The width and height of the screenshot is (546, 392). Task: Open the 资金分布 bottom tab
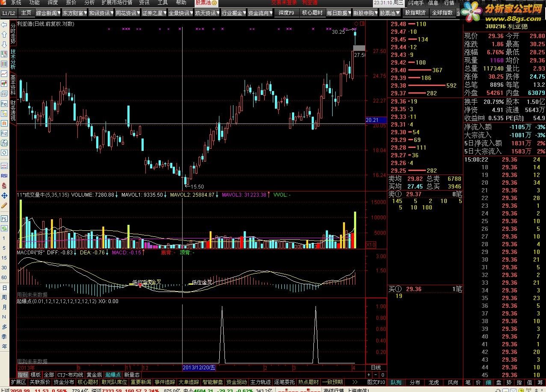[64, 382]
